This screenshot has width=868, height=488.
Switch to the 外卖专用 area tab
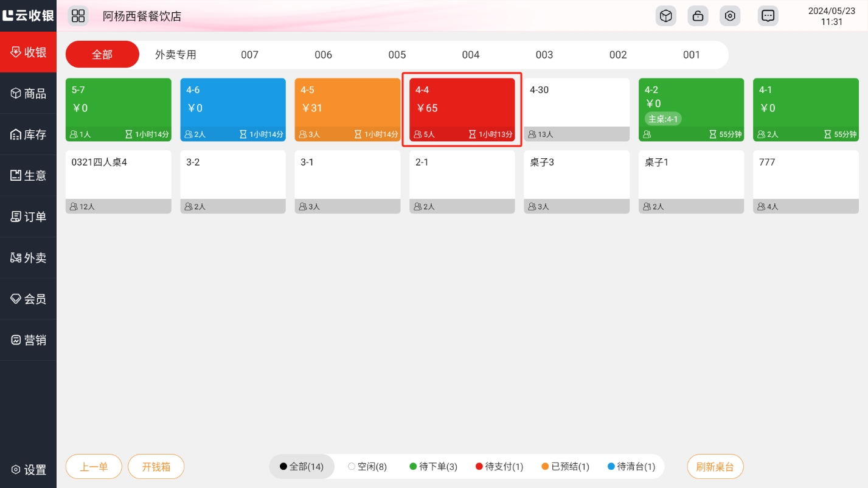pos(176,55)
